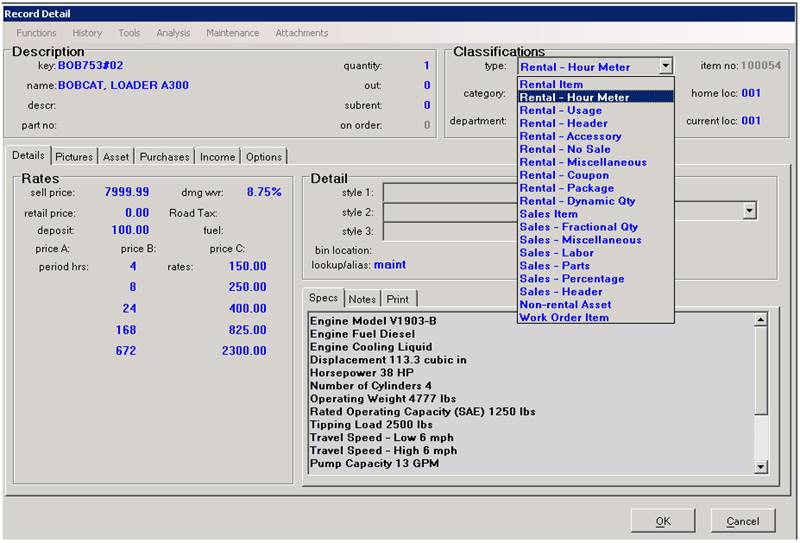Open the Functions menu
This screenshot has width=800, height=543.
tap(36, 33)
